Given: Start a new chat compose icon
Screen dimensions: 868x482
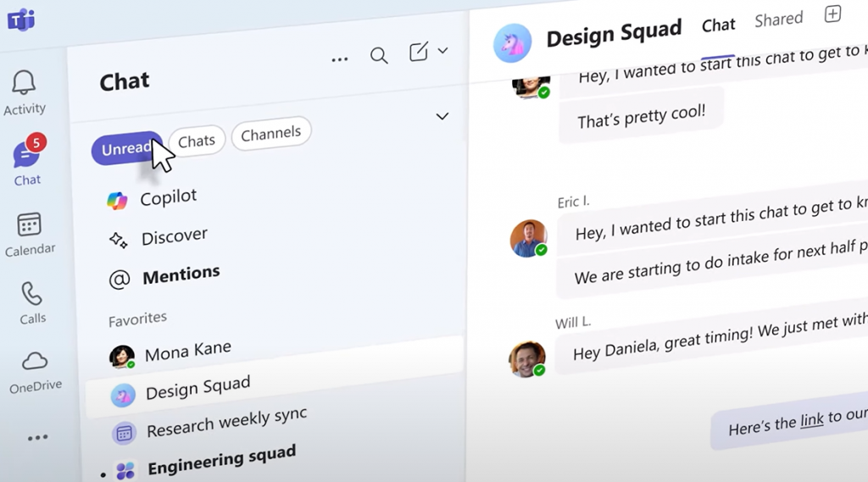Looking at the screenshot, I should [x=419, y=52].
